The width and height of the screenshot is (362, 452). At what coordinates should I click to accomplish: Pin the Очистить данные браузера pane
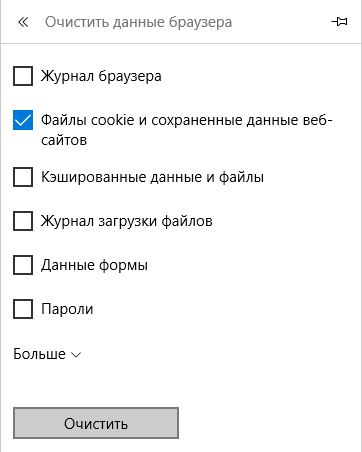[x=339, y=22]
